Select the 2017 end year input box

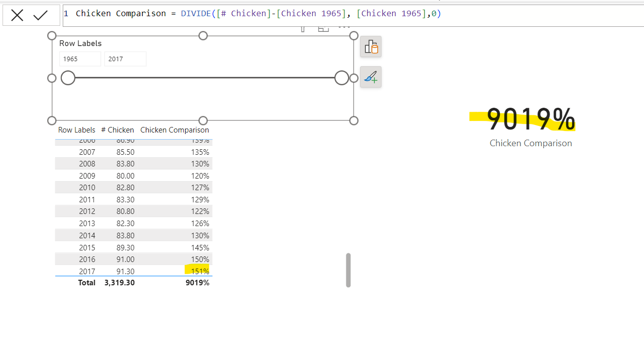125,59
